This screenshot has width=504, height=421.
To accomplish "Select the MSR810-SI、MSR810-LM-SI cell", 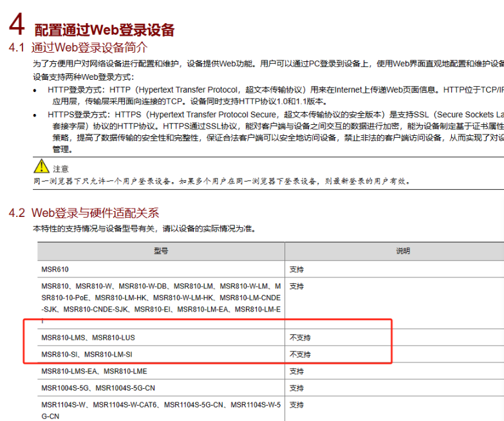I will (x=161, y=355).
